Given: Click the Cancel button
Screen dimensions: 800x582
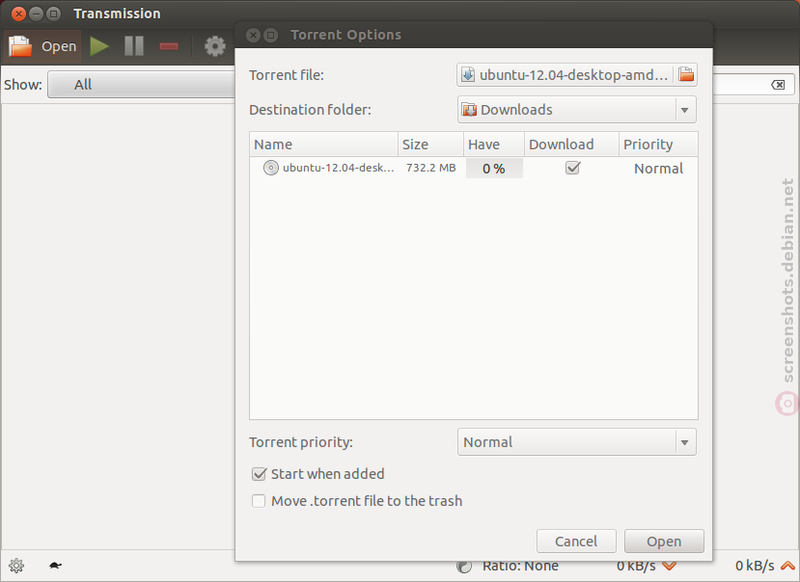Looking at the screenshot, I should (x=576, y=541).
